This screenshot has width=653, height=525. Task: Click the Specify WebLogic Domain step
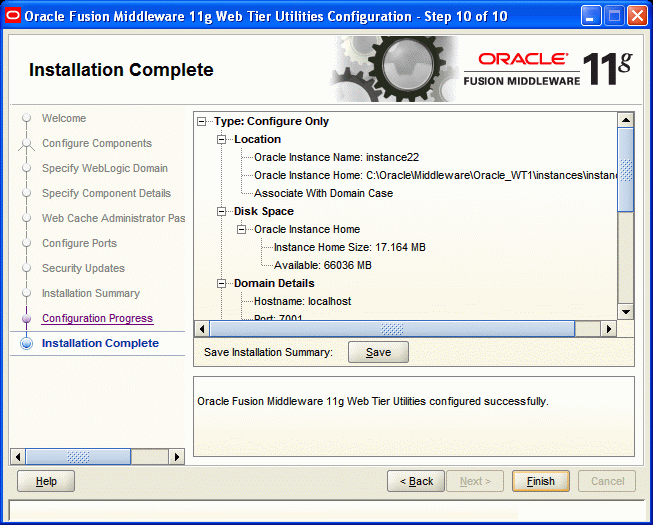point(105,168)
